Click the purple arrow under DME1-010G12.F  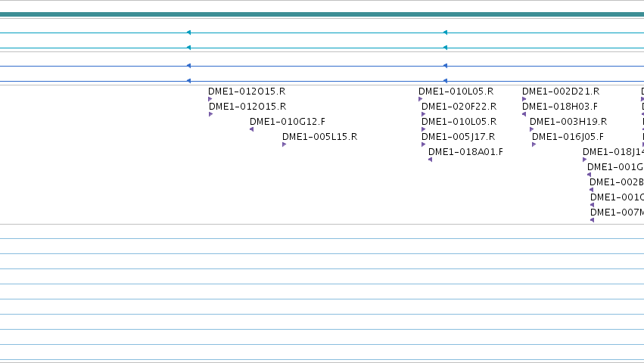tap(252, 129)
